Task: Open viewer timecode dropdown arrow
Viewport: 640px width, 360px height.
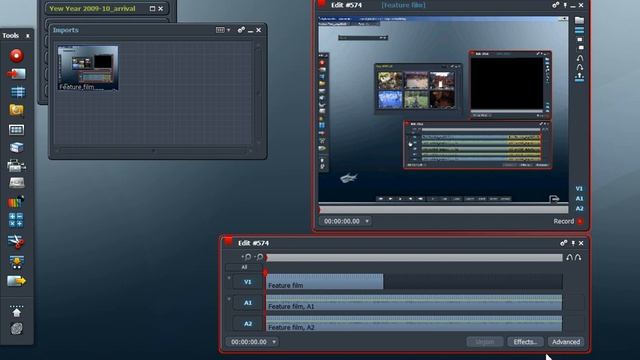Action: click(367, 221)
